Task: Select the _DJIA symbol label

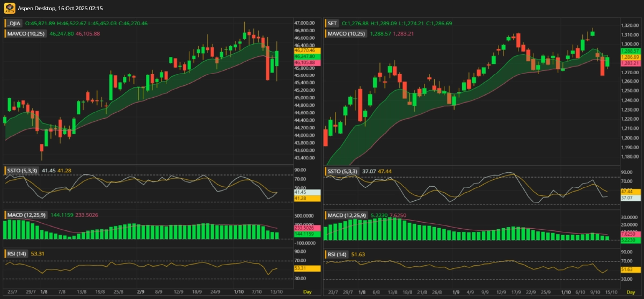Action: click(12, 24)
